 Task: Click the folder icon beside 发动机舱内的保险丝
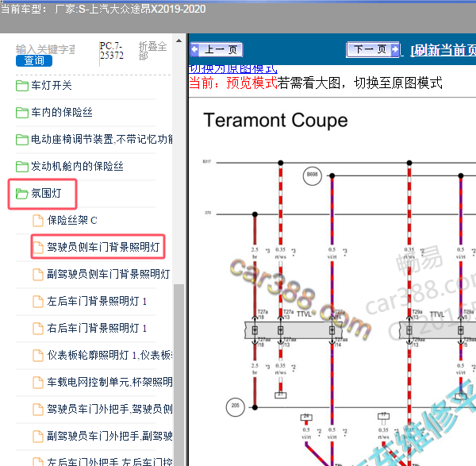(x=22, y=167)
